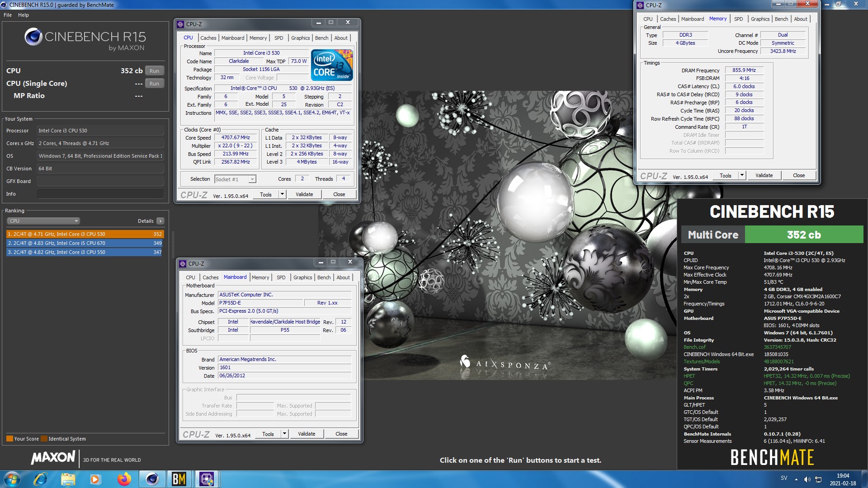Switch to CPU-Z taskbar icon

(207, 479)
